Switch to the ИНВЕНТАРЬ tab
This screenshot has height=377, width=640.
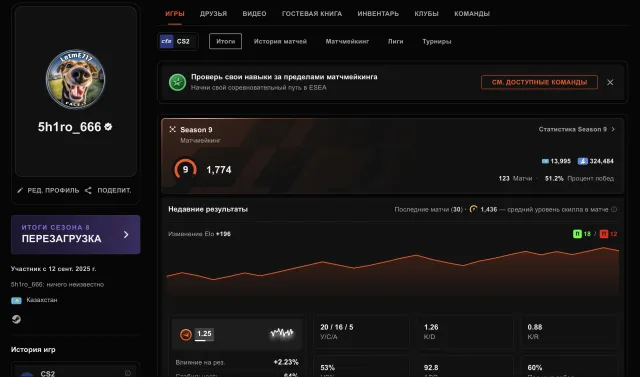378,14
